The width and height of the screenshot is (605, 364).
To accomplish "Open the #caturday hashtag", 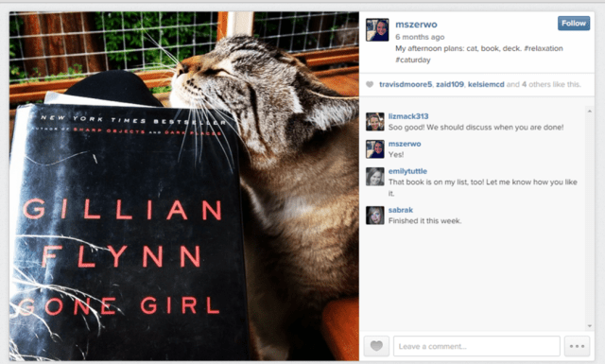I will 412,60.
